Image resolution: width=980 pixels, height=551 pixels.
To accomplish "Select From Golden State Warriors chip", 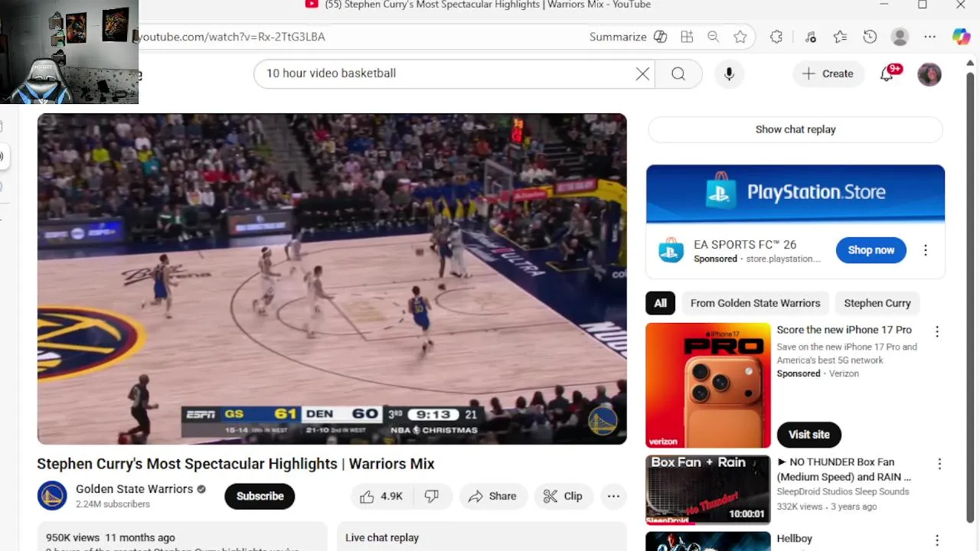I will click(x=755, y=303).
